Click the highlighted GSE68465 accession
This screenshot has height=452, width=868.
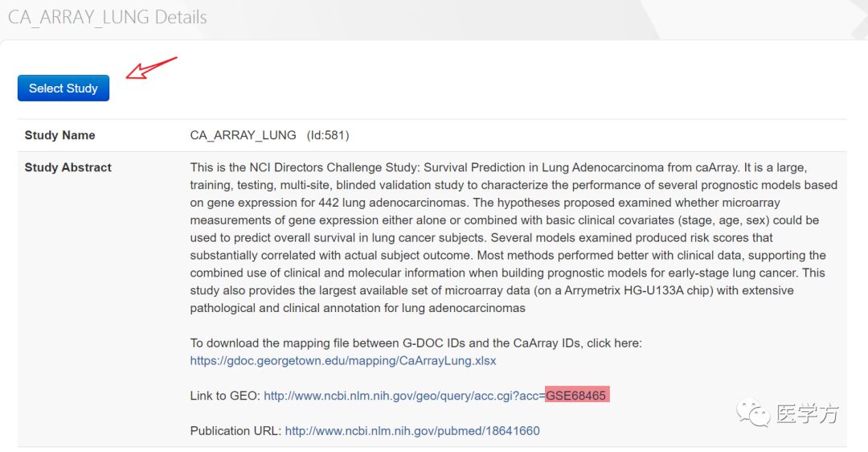[577, 396]
